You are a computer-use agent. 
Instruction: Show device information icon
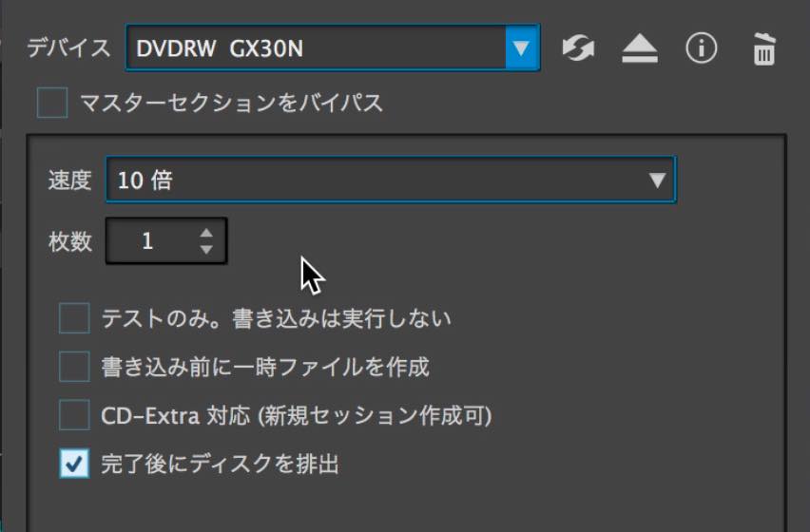(701, 48)
